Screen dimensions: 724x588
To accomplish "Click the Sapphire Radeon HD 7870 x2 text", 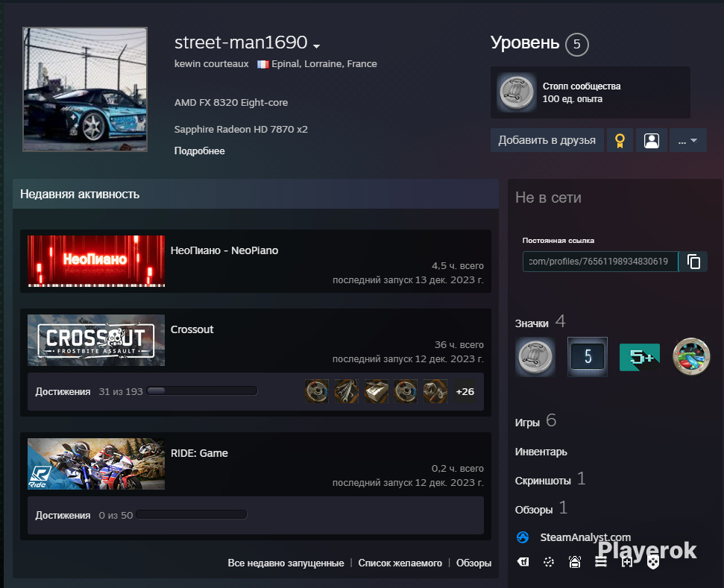I will point(241,129).
